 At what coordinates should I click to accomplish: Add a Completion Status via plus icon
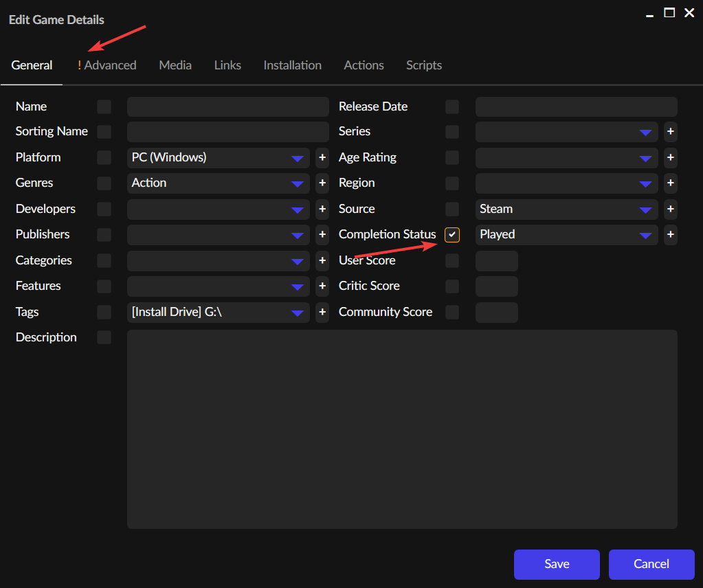click(670, 234)
